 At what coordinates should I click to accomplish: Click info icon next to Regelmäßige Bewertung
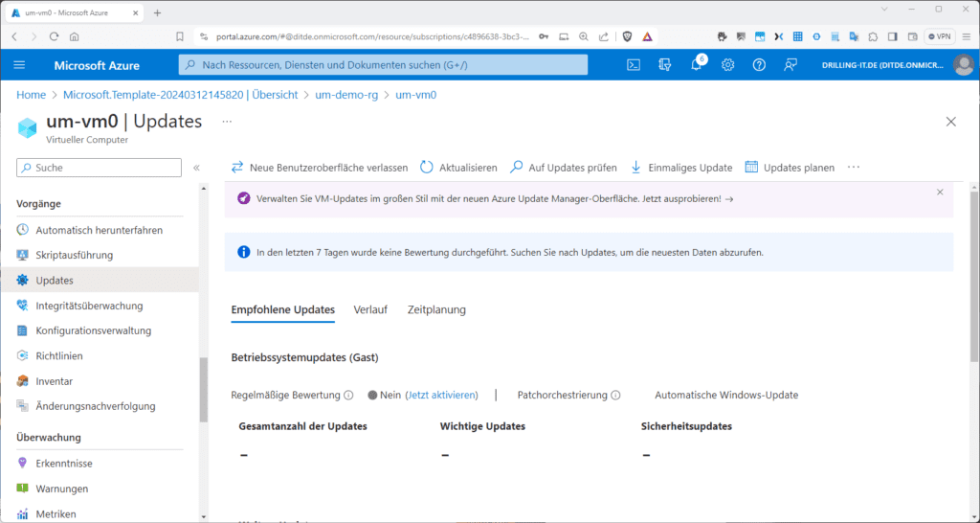(348, 396)
